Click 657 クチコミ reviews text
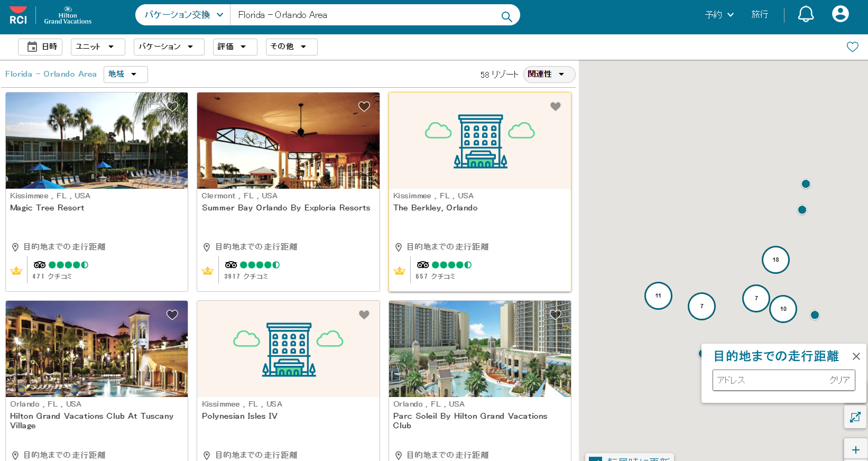This screenshot has width=868, height=461. click(x=435, y=276)
